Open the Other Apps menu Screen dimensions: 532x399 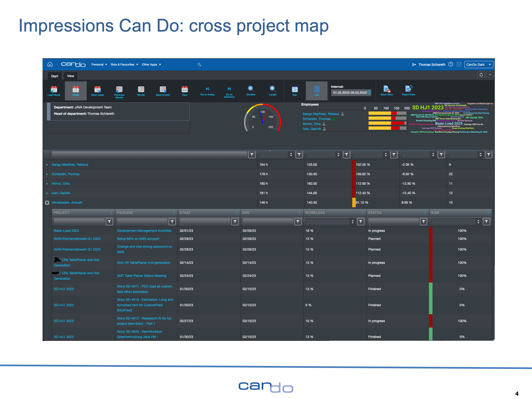click(x=151, y=64)
